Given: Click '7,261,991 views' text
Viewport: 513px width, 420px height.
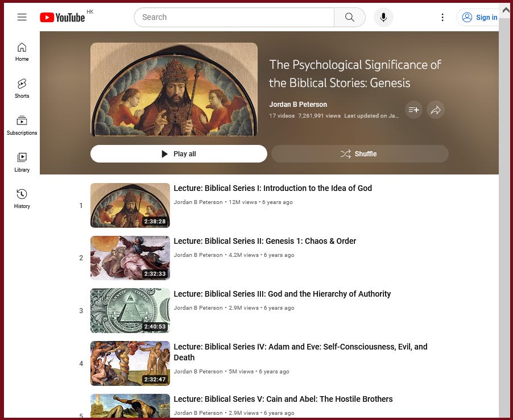Looking at the screenshot, I should pos(319,116).
